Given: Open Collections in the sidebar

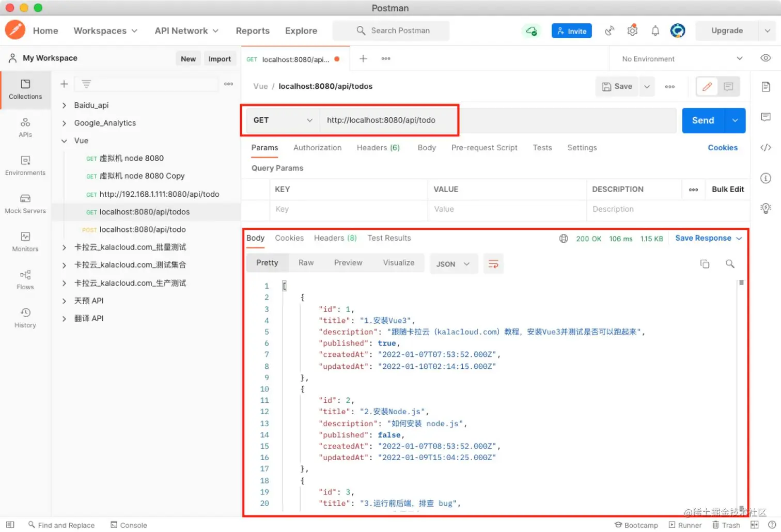Looking at the screenshot, I should click(25, 89).
